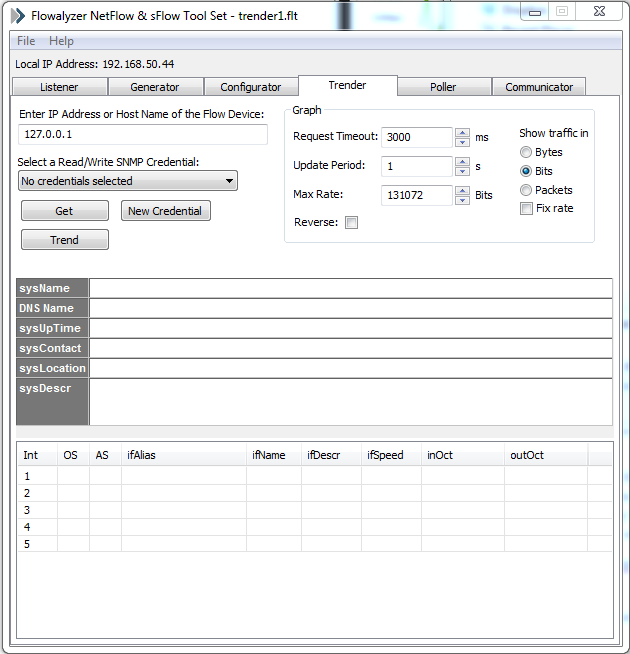
Task: Click the Flowalyzer app icon in title bar
Action: click(18, 16)
